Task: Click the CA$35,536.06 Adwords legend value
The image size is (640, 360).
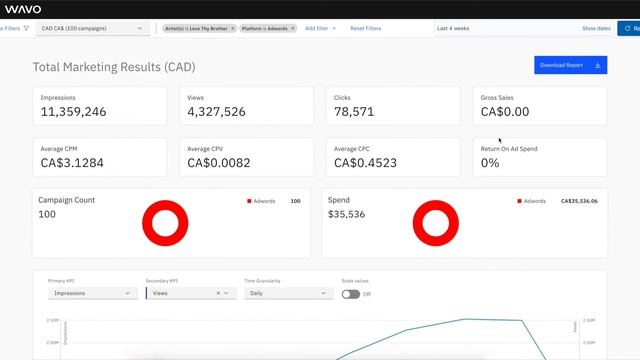Action: [x=579, y=201]
